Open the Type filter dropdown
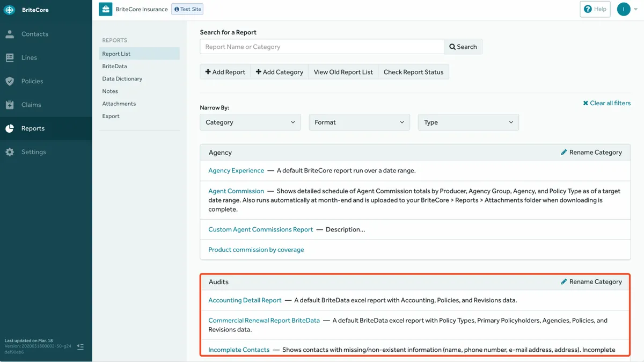Image resolution: width=644 pixels, height=362 pixels. [x=469, y=122]
